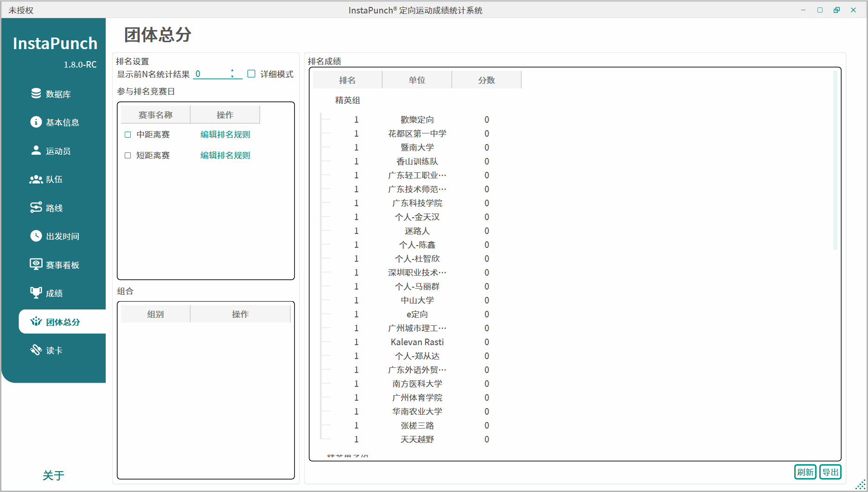Open the database icon in sidebar
Viewport: 868px width, 492px height.
pyautogui.click(x=36, y=94)
